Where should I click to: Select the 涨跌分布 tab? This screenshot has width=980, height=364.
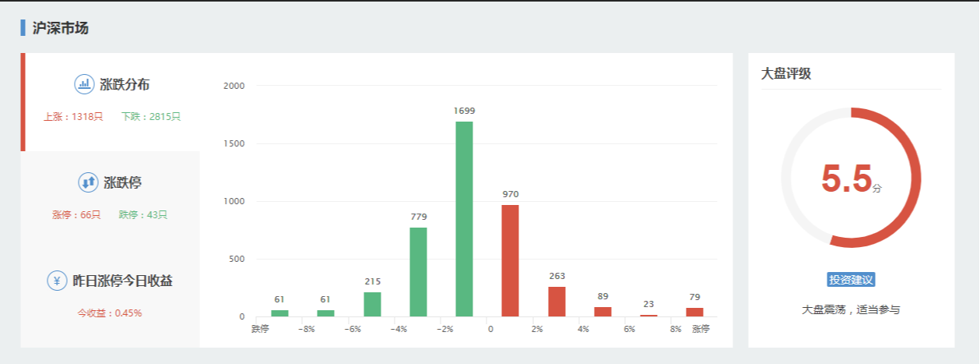pyautogui.click(x=131, y=84)
